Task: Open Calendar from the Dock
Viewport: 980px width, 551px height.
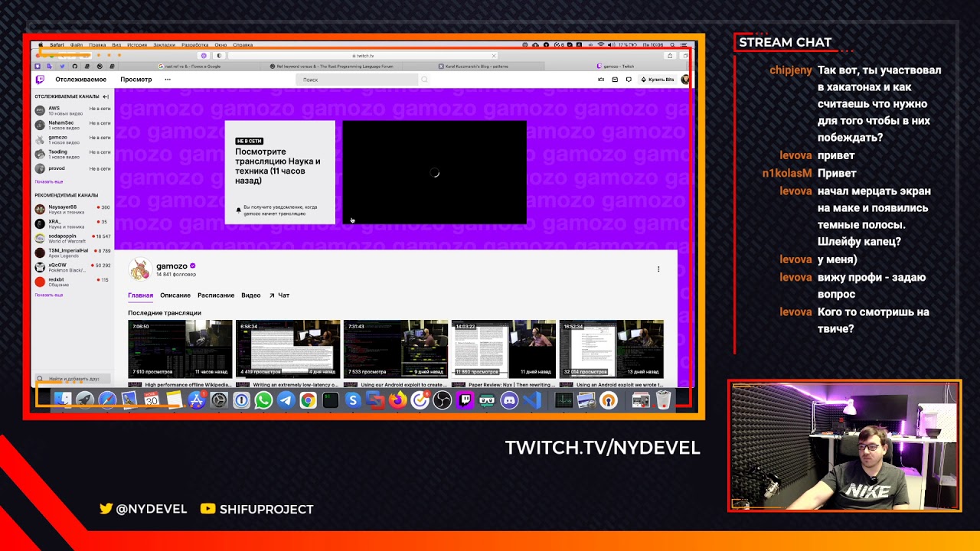Action: pyautogui.click(x=152, y=399)
